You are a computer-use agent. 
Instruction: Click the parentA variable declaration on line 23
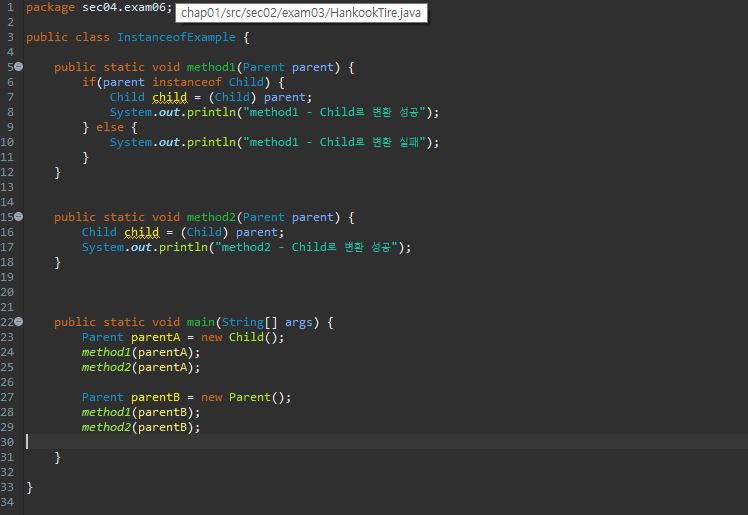(x=156, y=337)
